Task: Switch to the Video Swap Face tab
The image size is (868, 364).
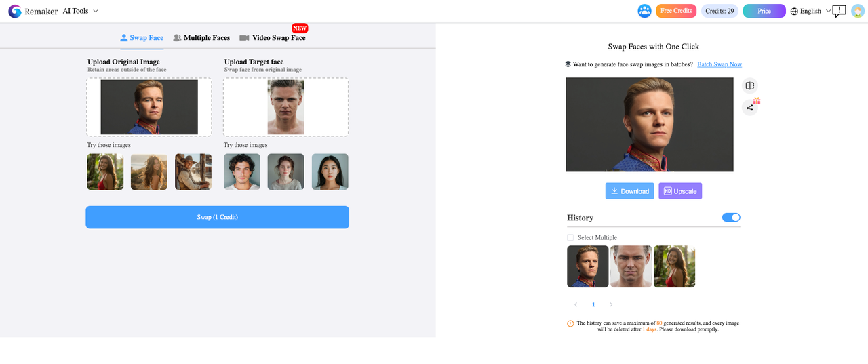Action: pos(273,38)
